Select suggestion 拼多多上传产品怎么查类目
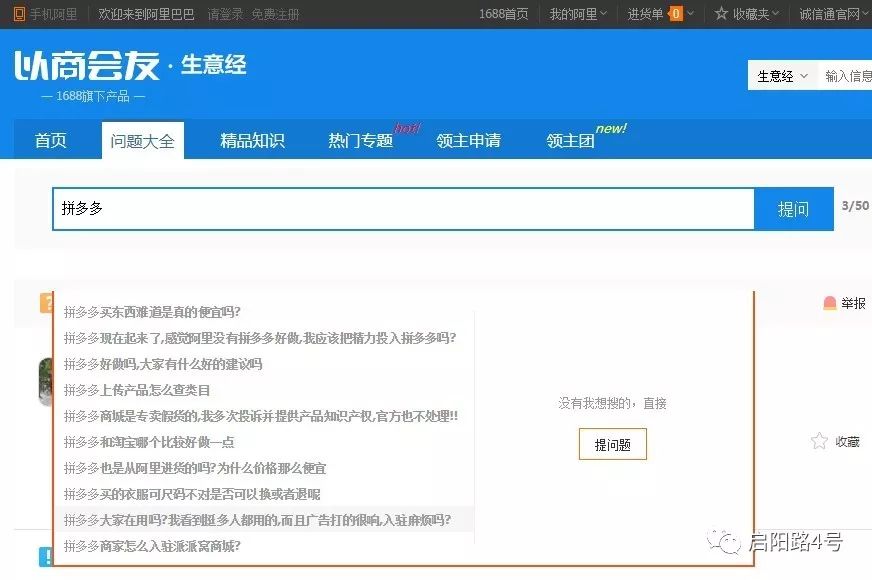The height and width of the screenshot is (580, 872). pyautogui.click(x=137, y=390)
